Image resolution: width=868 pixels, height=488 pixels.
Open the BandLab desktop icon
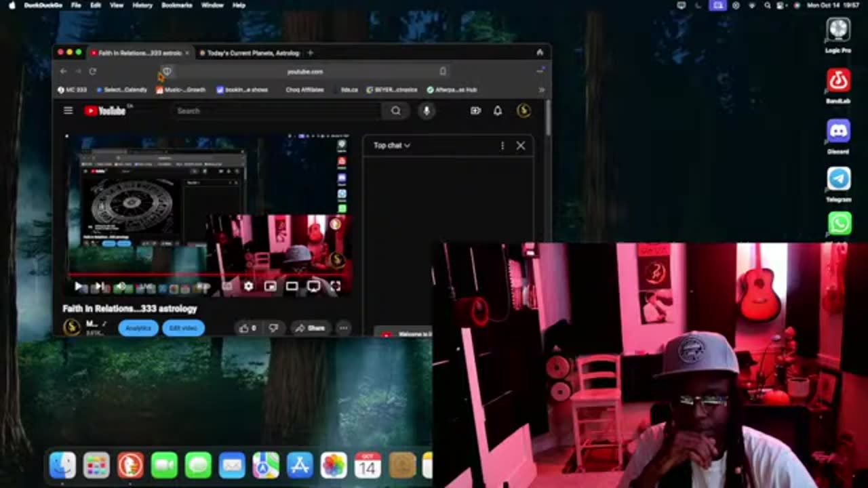tap(839, 85)
